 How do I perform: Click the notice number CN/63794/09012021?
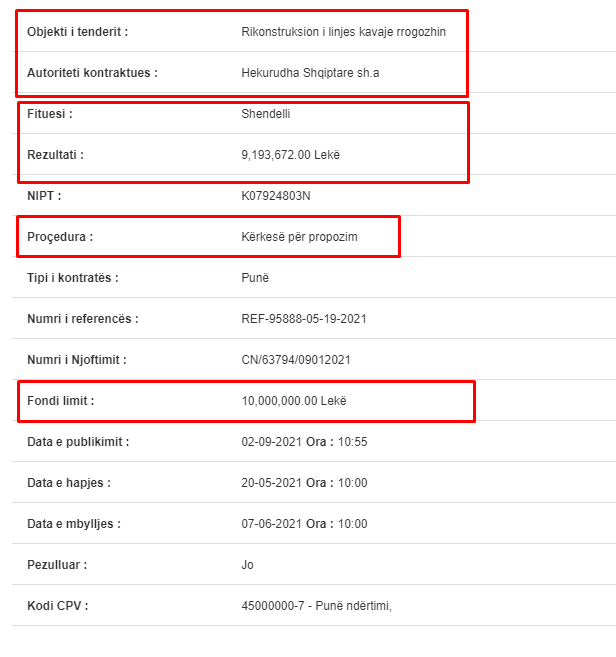tap(296, 360)
